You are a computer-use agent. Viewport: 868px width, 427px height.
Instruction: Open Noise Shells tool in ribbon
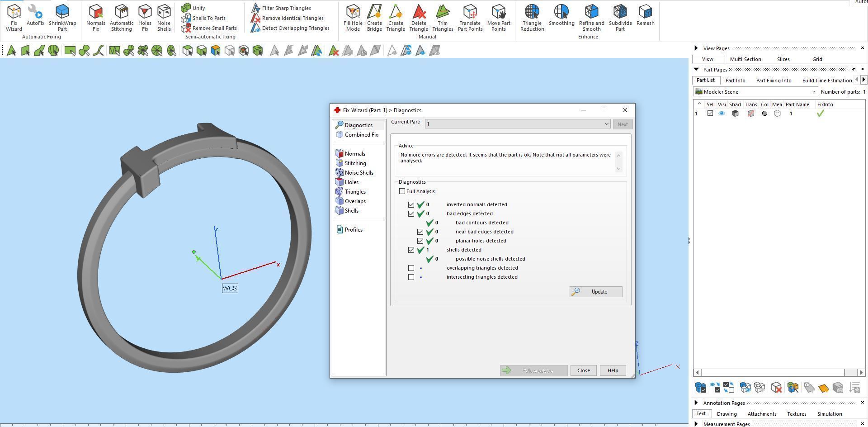pos(164,18)
